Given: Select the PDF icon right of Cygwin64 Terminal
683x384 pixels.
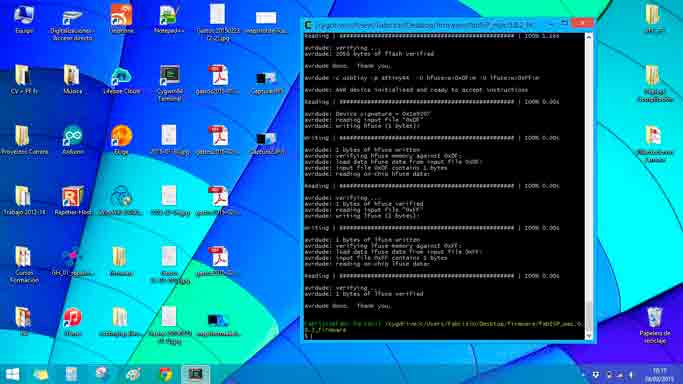Looking at the screenshot, I should coord(218,80).
